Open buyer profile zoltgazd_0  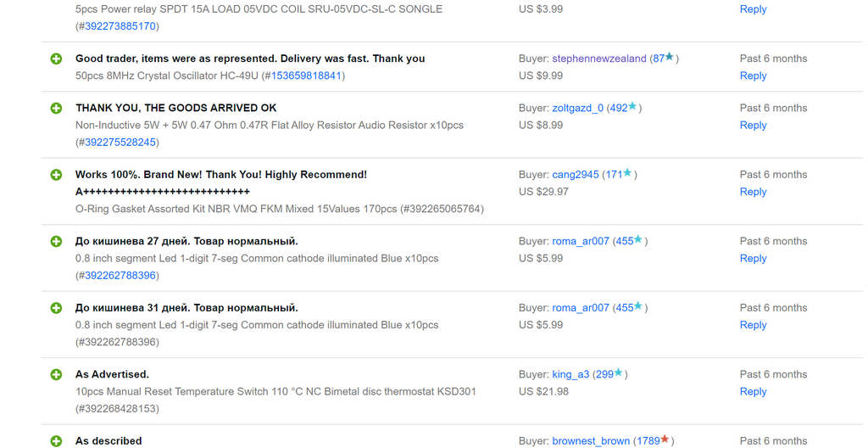[x=577, y=108]
